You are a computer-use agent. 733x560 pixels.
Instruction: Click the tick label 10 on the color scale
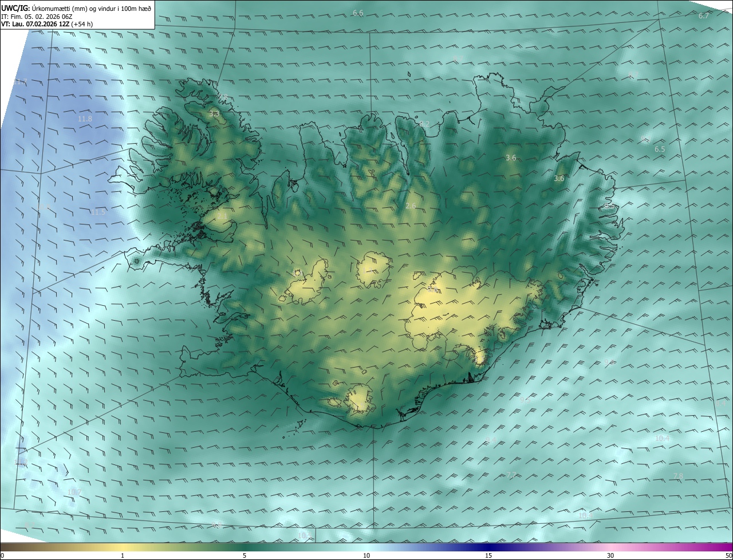(366, 555)
